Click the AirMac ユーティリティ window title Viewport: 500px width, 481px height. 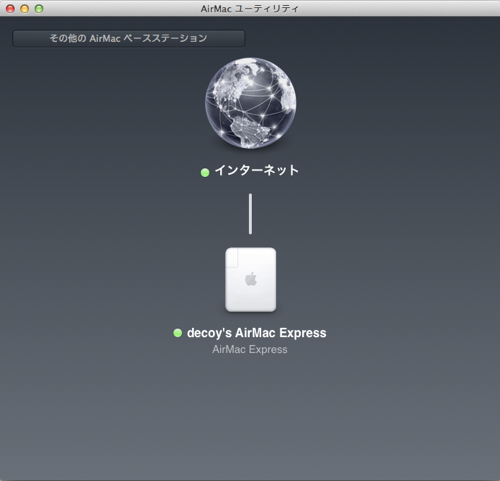(x=249, y=9)
